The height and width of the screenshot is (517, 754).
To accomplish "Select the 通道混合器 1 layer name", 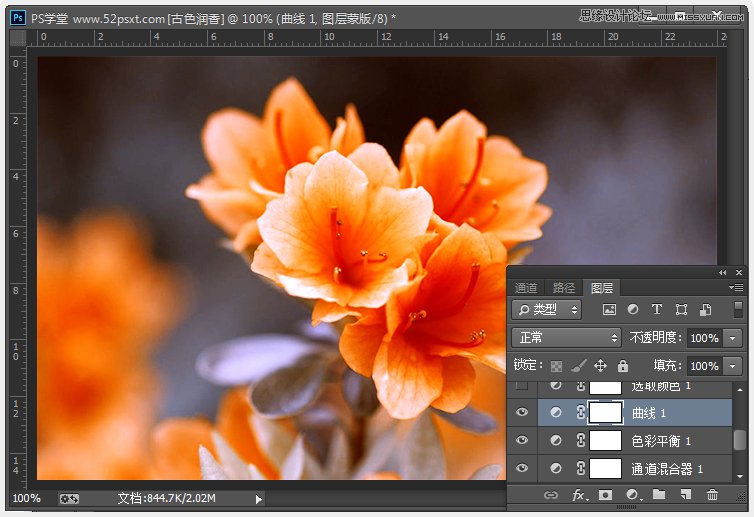I will click(x=667, y=469).
